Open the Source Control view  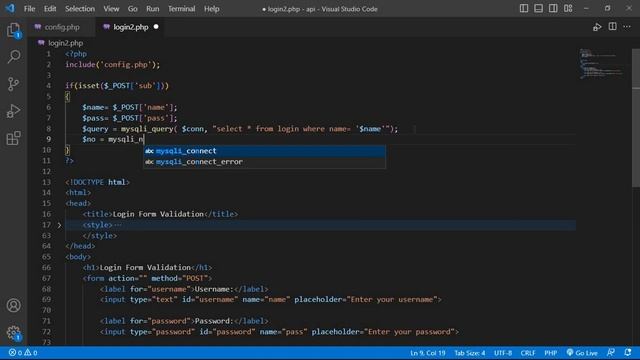(13, 84)
